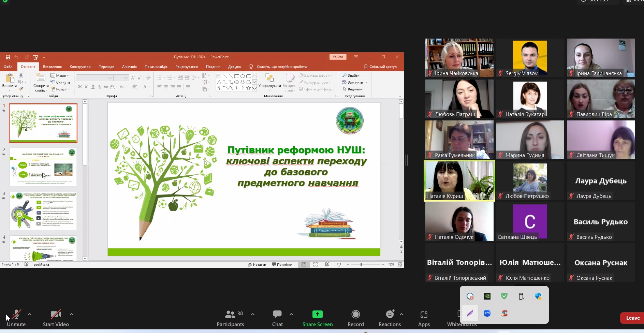Open the Chat panel

pos(277,318)
